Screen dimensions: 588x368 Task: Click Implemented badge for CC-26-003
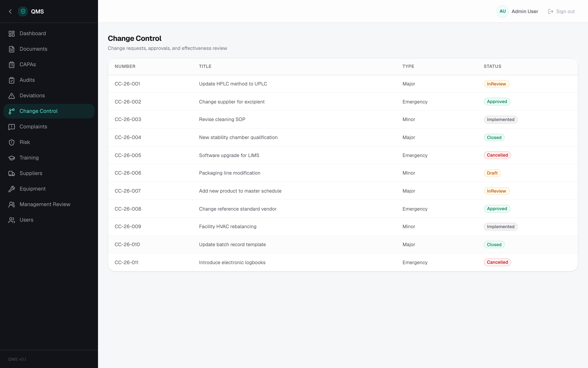(501, 120)
